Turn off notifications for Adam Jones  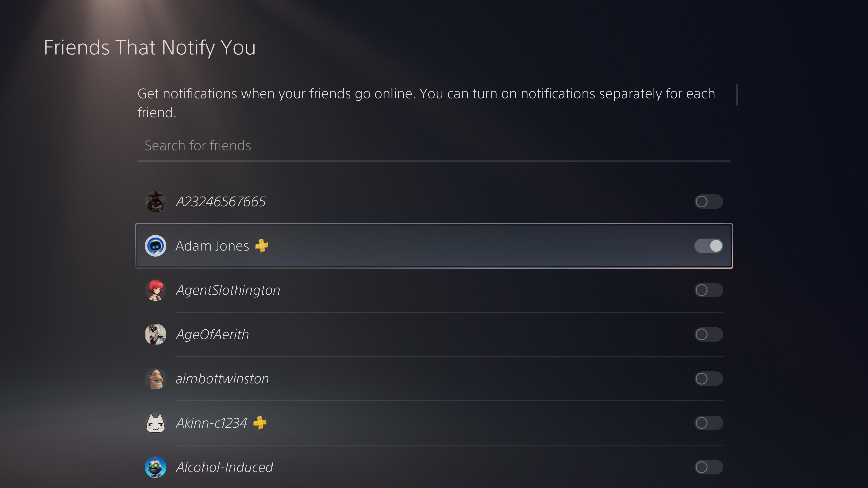708,246
